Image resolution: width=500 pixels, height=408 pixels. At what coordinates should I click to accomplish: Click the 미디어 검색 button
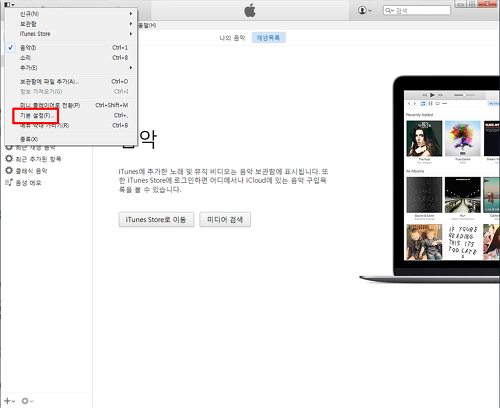(225, 220)
